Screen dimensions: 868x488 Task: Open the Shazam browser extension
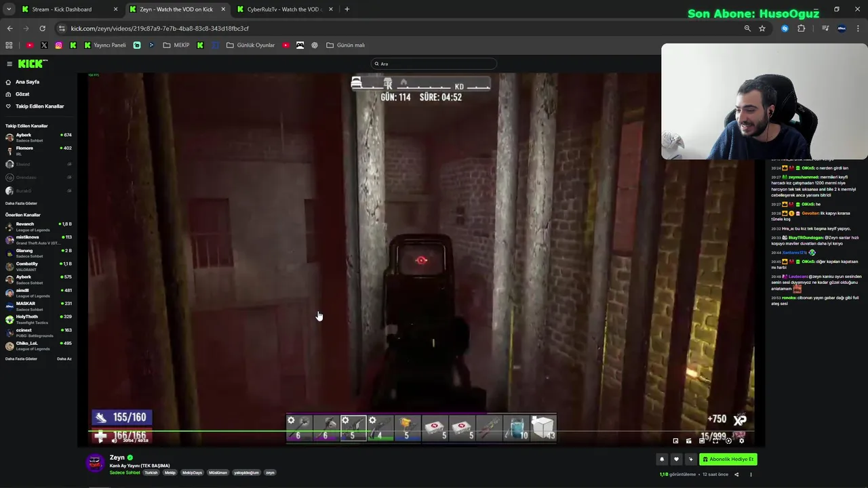[x=785, y=28]
